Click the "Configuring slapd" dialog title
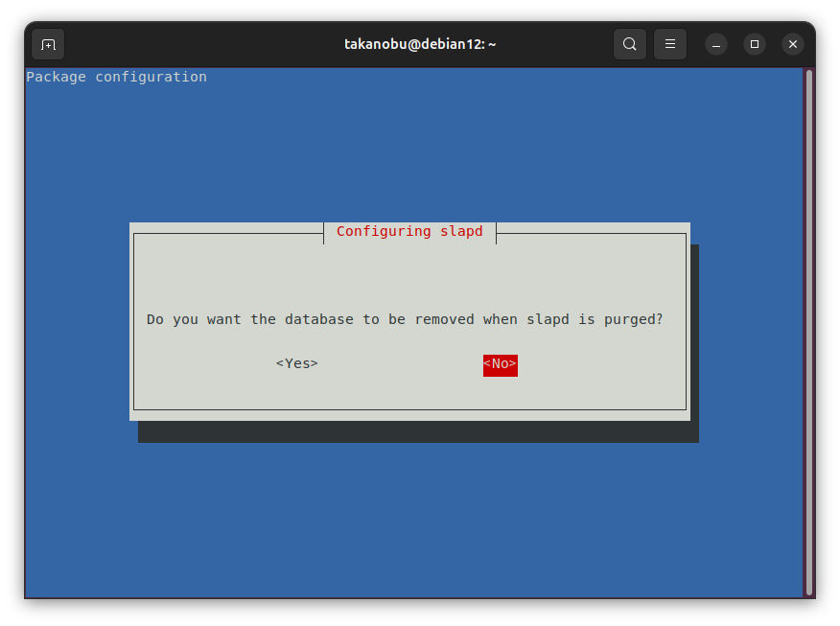840x626 pixels. coord(409,231)
